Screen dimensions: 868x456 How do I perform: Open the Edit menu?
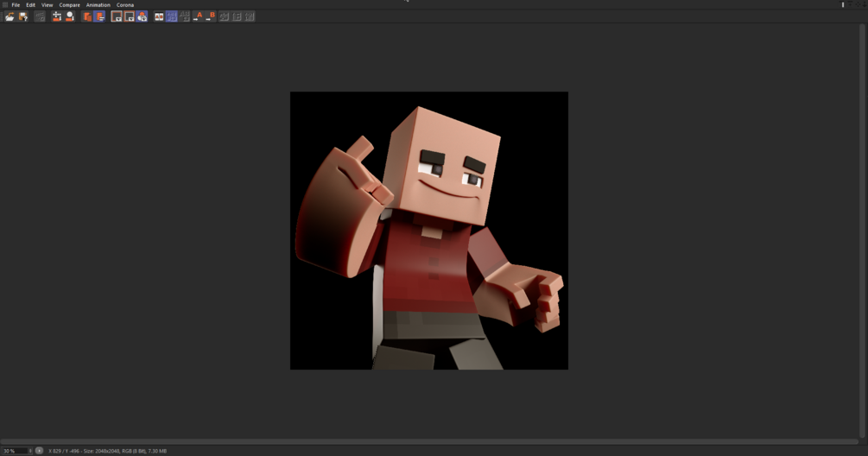(x=30, y=5)
